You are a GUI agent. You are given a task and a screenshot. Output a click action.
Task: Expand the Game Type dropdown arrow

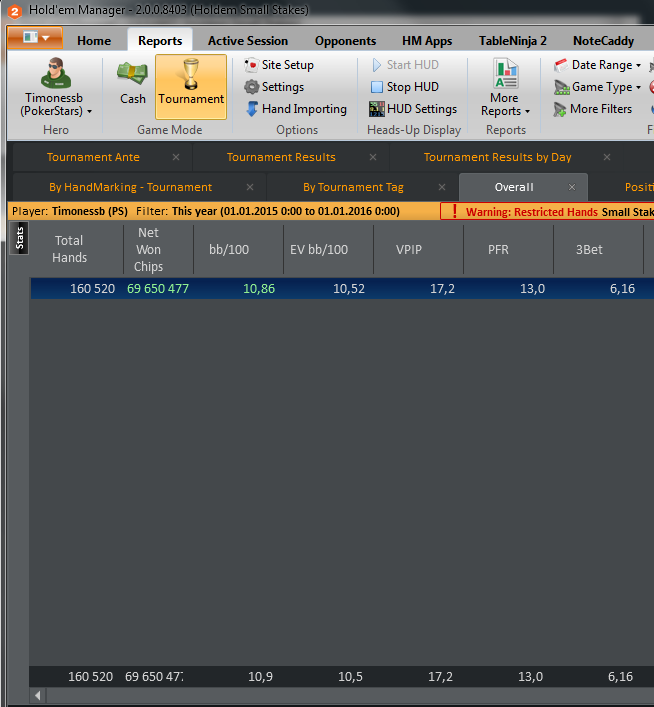coord(638,87)
